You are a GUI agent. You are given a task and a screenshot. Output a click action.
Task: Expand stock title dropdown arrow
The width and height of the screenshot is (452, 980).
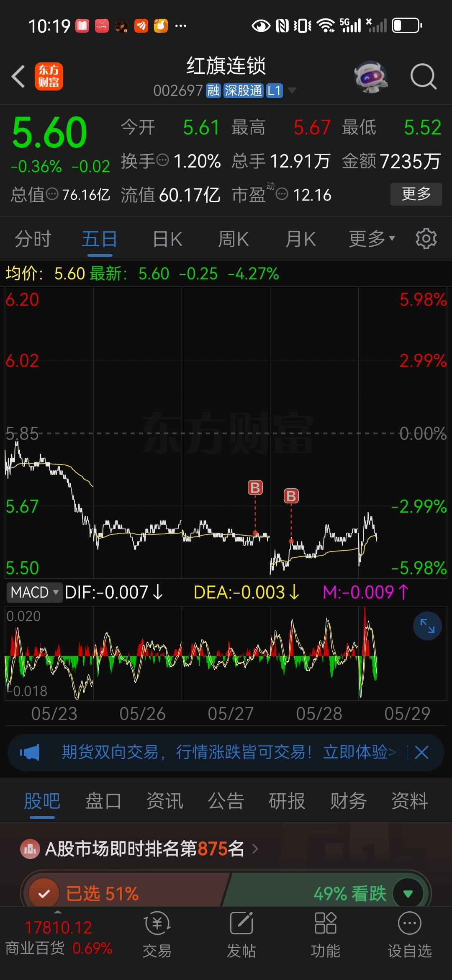click(292, 90)
